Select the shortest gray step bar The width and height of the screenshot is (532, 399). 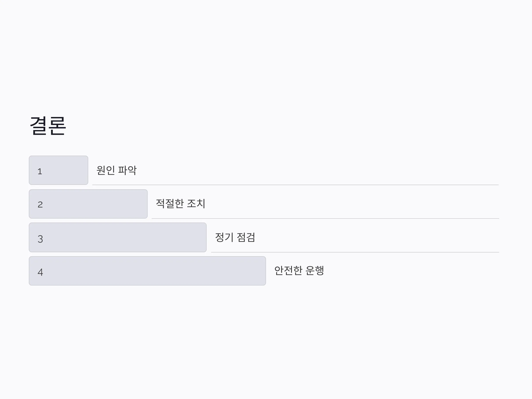tap(59, 170)
